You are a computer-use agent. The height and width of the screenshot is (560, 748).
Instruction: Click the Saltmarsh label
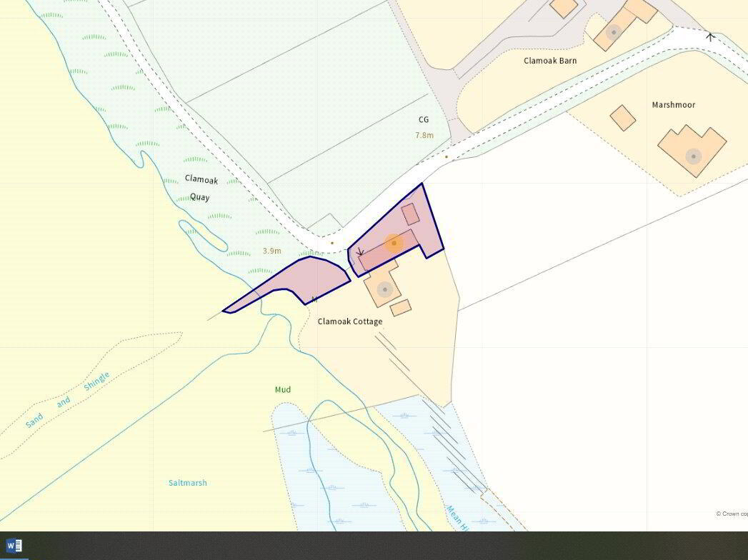[187, 483]
